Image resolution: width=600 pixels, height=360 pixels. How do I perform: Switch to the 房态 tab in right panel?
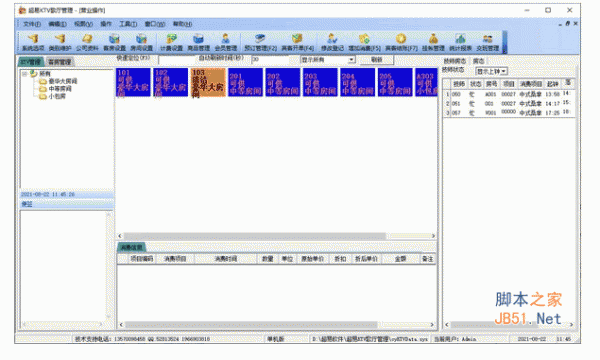tap(478, 61)
